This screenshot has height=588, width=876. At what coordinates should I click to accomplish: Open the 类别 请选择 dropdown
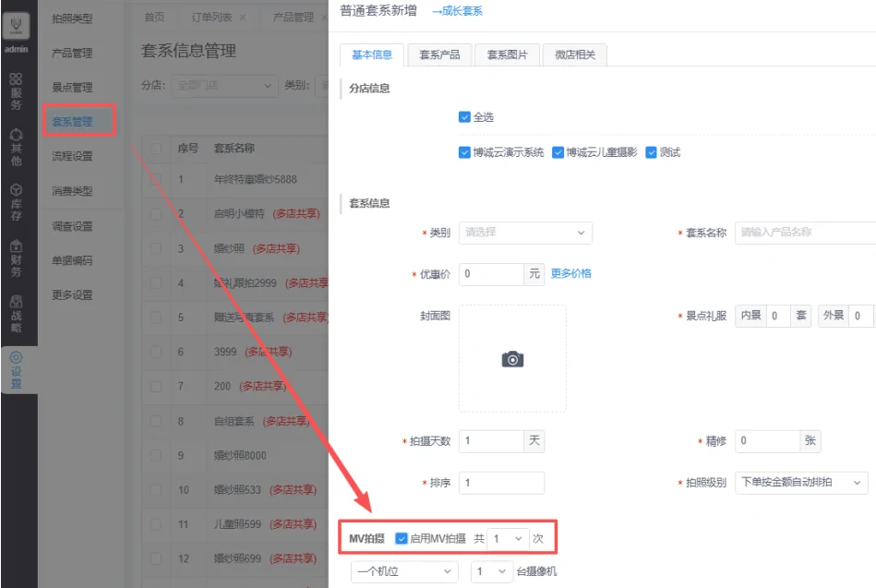(x=525, y=233)
